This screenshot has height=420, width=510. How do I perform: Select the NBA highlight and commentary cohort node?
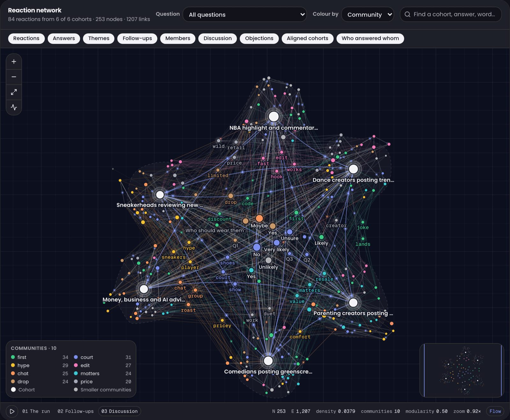(273, 117)
